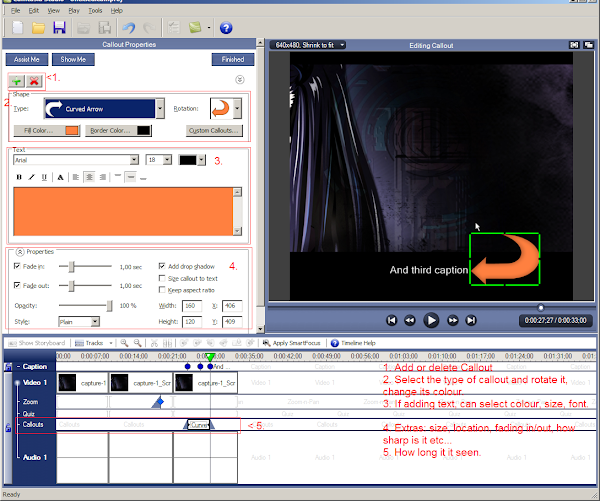Delete the callout with red X icon
The height and width of the screenshot is (501, 600).
pyautogui.click(x=34, y=79)
